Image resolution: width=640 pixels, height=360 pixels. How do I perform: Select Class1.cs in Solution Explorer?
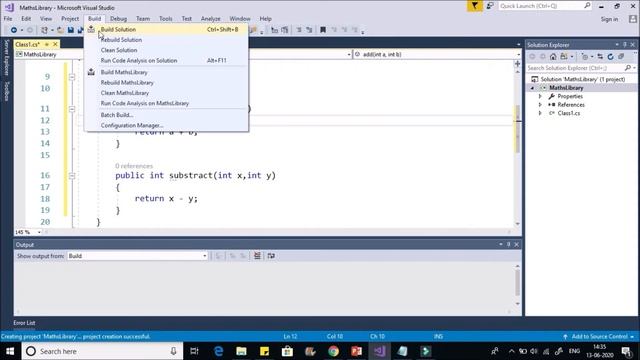click(569, 113)
